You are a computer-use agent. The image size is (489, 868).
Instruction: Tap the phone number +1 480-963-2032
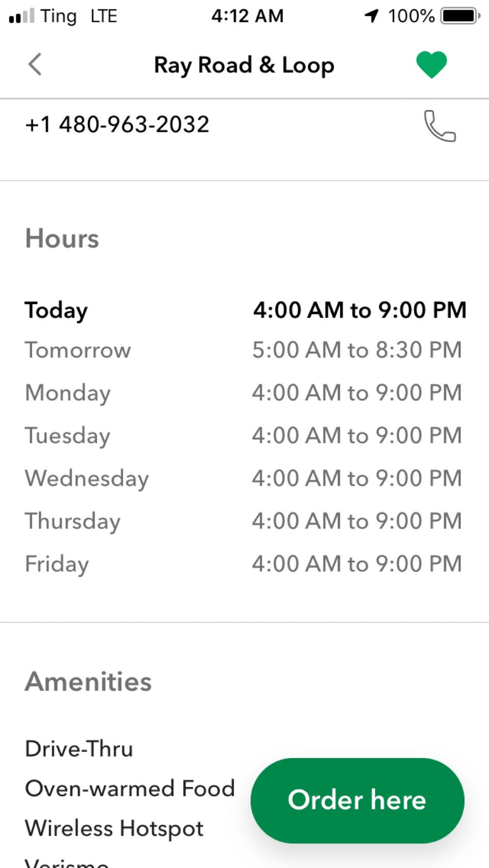tap(117, 124)
